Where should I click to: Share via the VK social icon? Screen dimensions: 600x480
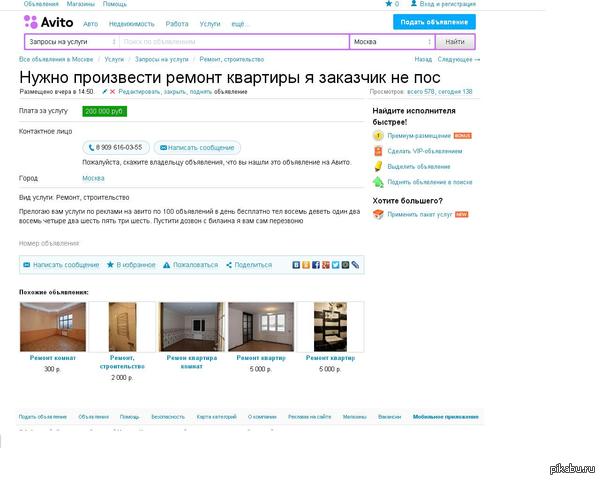click(296, 265)
